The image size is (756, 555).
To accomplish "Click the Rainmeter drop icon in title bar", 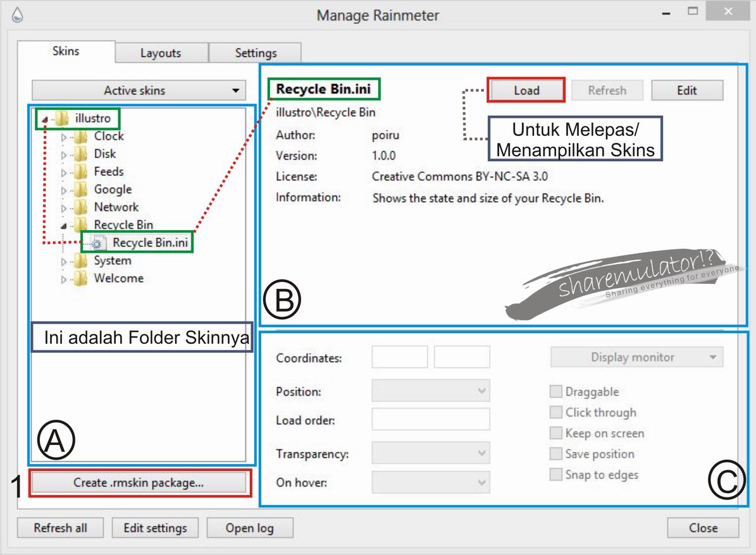I will 17,13.
